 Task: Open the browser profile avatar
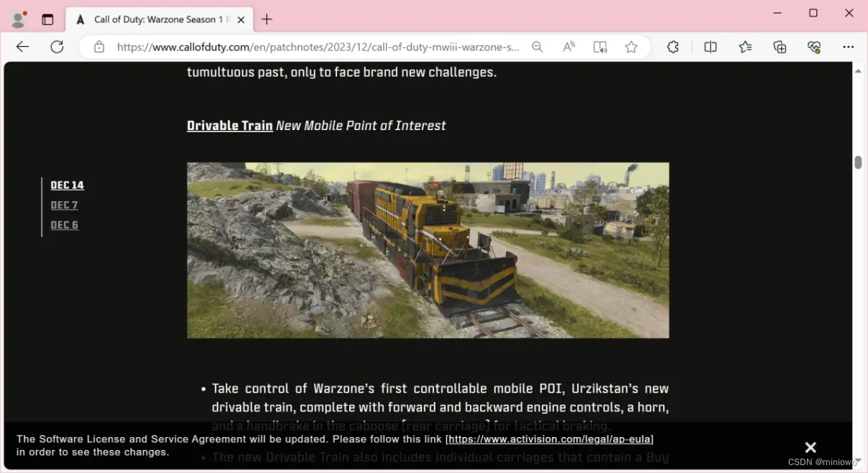pos(19,19)
